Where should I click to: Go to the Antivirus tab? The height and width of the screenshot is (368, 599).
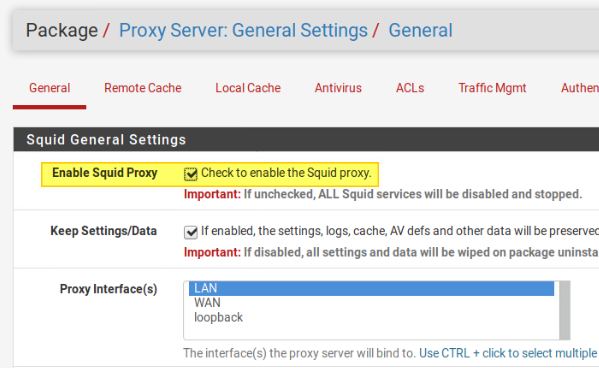(x=338, y=88)
